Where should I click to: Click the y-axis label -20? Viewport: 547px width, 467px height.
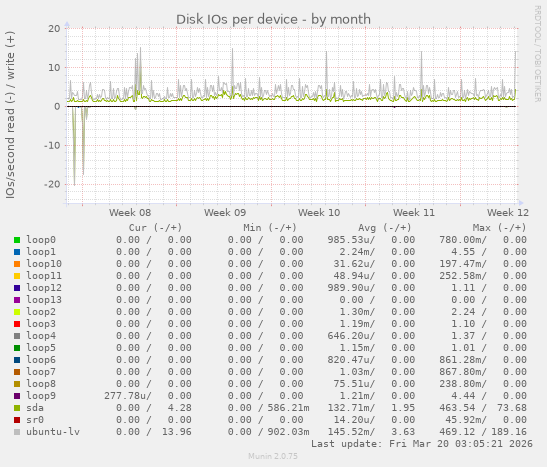(x=52, y=184)
